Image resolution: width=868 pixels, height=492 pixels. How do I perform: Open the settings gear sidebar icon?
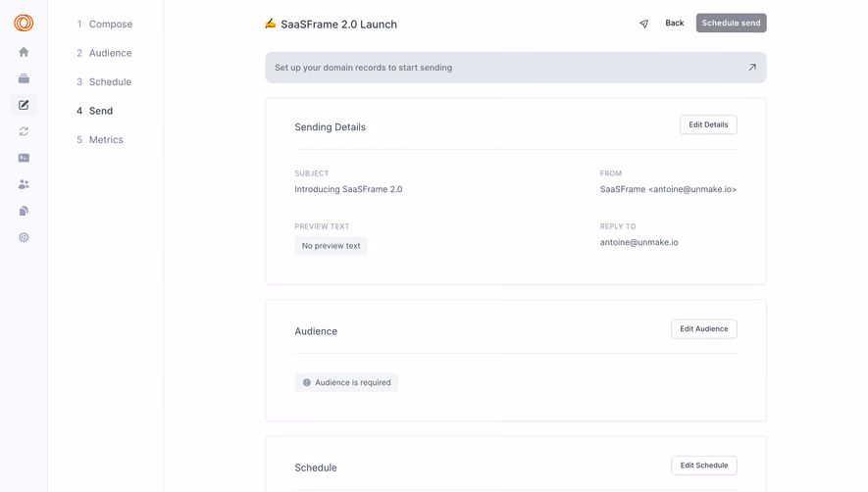tap(24, 237)
